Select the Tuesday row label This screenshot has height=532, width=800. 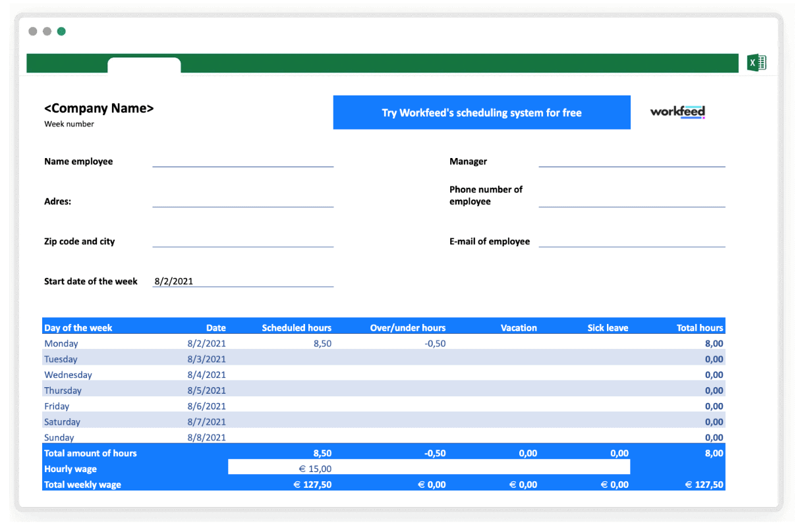tap(61, 359)
